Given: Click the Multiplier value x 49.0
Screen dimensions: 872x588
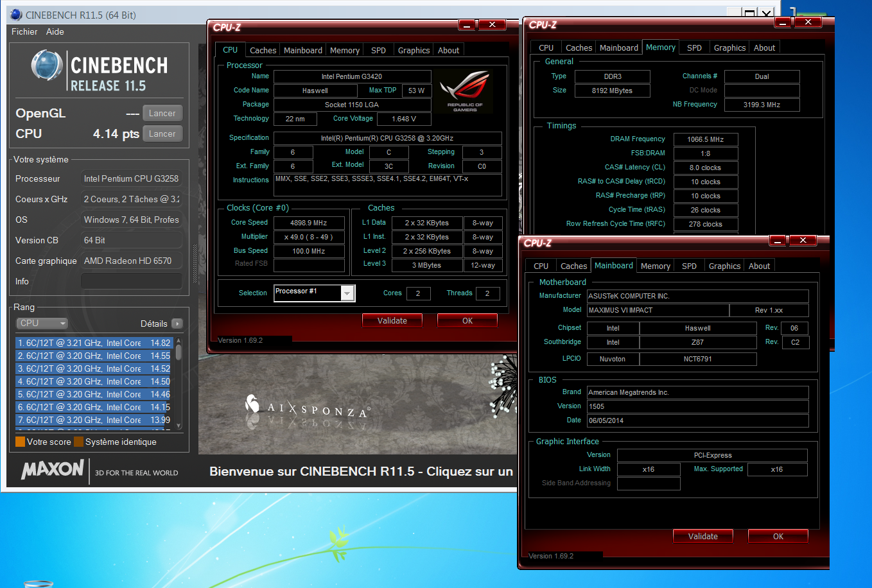Looking at the screenshot, I should 309,237.
